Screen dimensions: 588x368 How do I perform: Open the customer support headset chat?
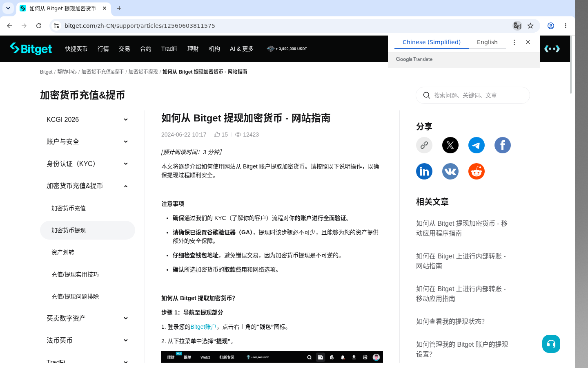551,344
